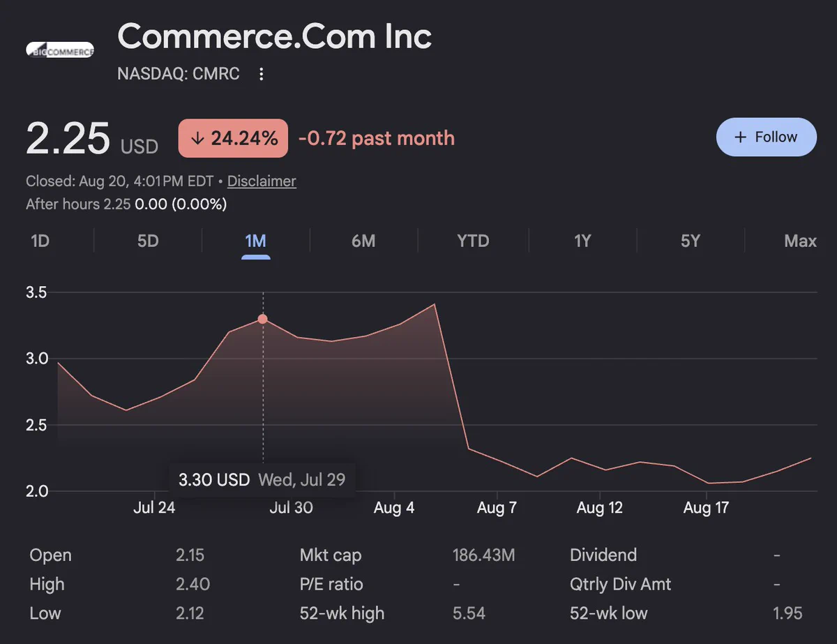
Task: Click the 52-wk low value 1.95
Action: pyautogui.click(x=787, y=614)
